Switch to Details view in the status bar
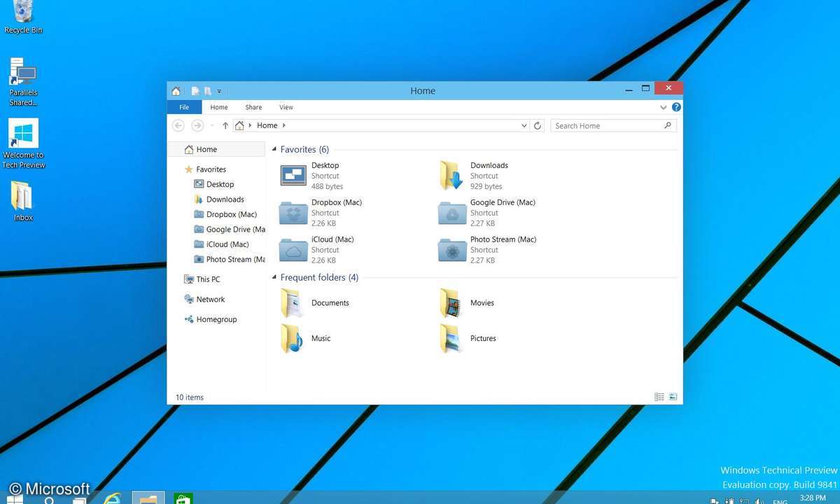 [x=659, y=397]
